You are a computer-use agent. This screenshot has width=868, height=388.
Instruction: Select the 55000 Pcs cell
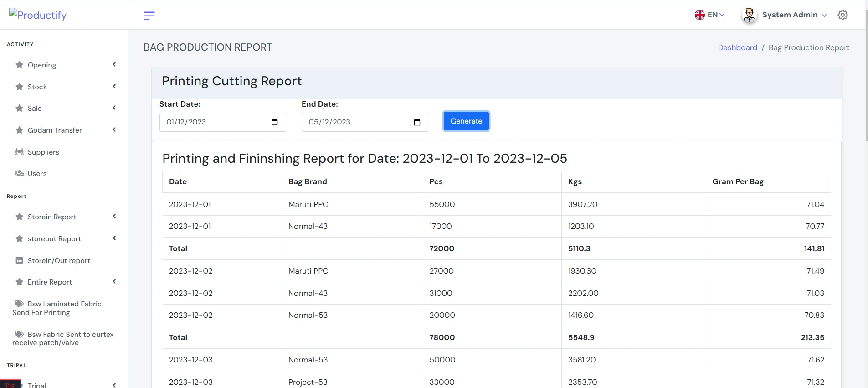tap(492, 204)
